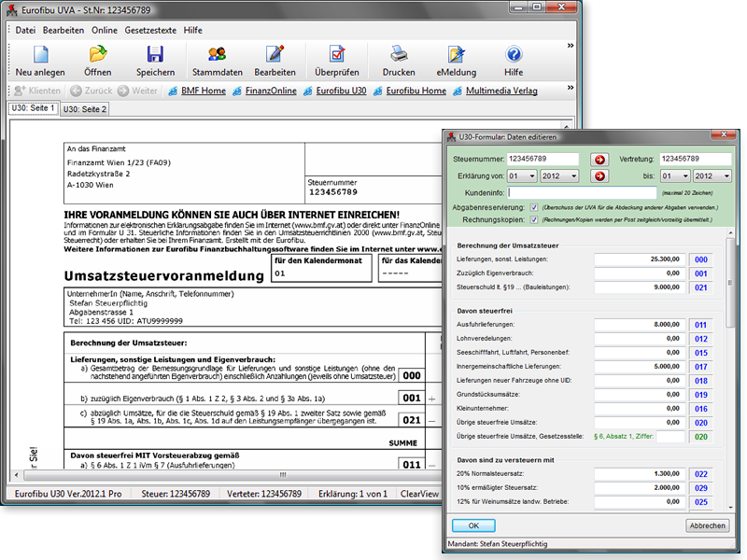Open the Hilfe menu
This screenshot has width=747, height=560.
click(x=193, y=30)
